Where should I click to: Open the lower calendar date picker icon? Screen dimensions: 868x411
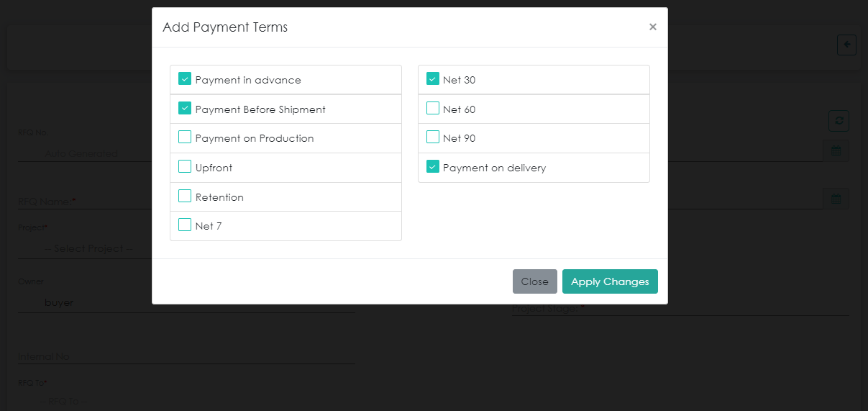pyautogui.click(x=836, y=199)
